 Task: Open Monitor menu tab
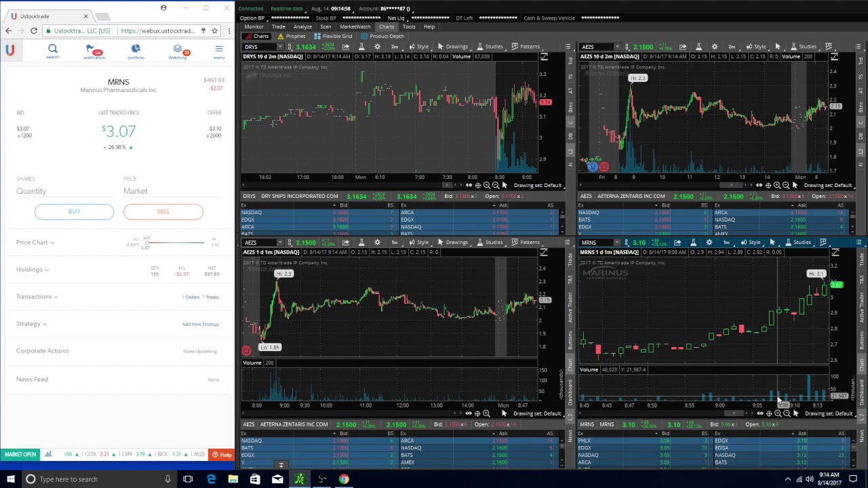click(x=254, y=27)
